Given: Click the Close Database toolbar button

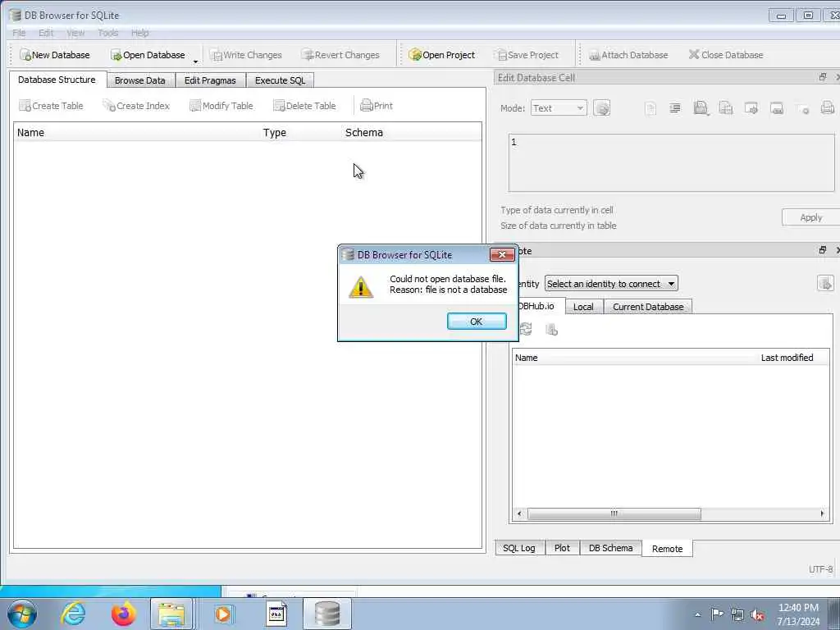Looking at the screenshot, I should click(x=726, y=55).
